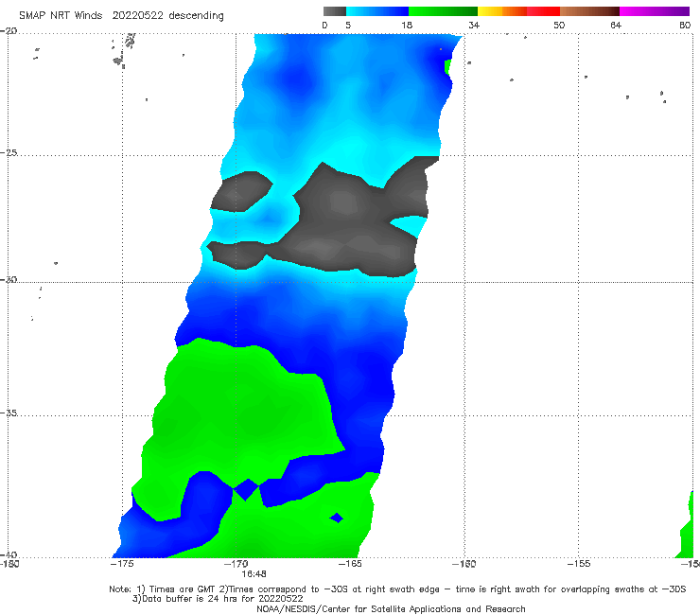
Task: Click the blue segment of the color bar
Action: 377,11
